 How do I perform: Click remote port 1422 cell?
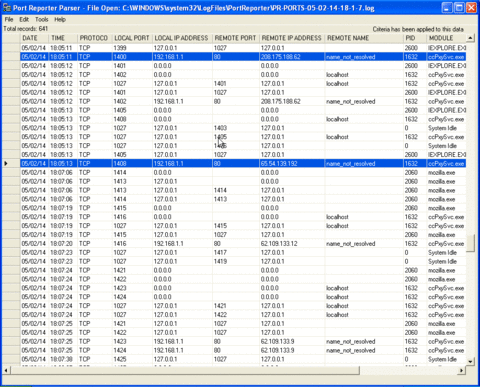tap(236, 315)
